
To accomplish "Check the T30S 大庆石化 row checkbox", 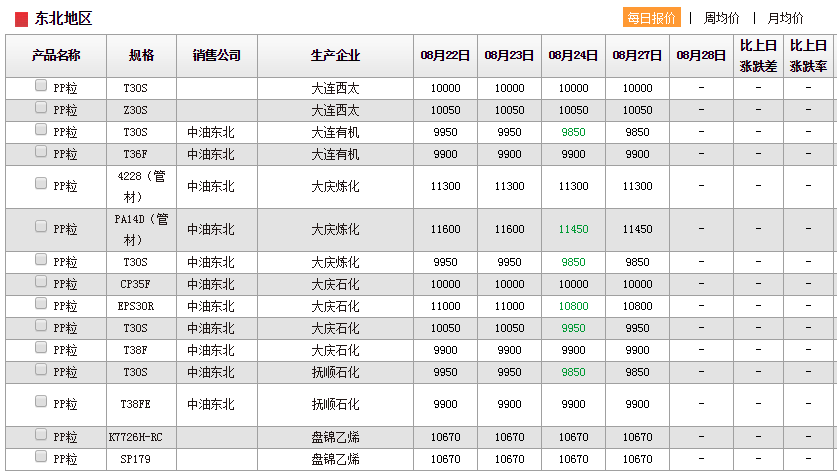I will 41,325.
